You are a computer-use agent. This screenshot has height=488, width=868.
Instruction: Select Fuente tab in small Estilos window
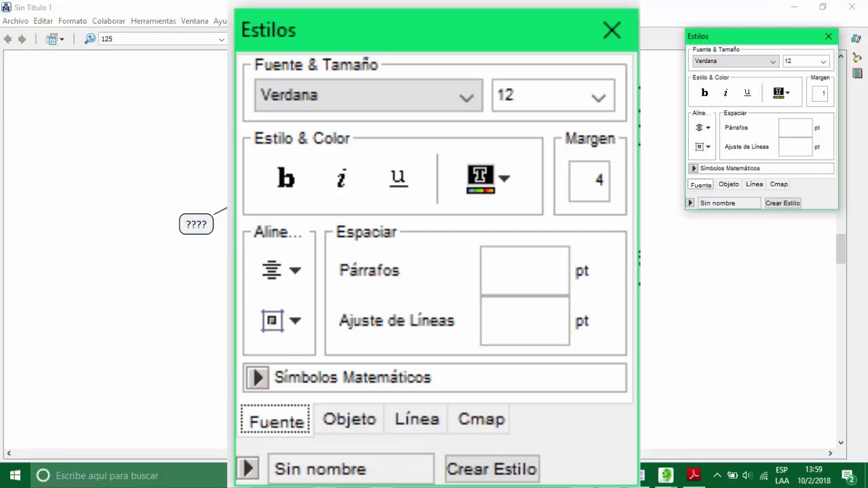tap(701, 185)
